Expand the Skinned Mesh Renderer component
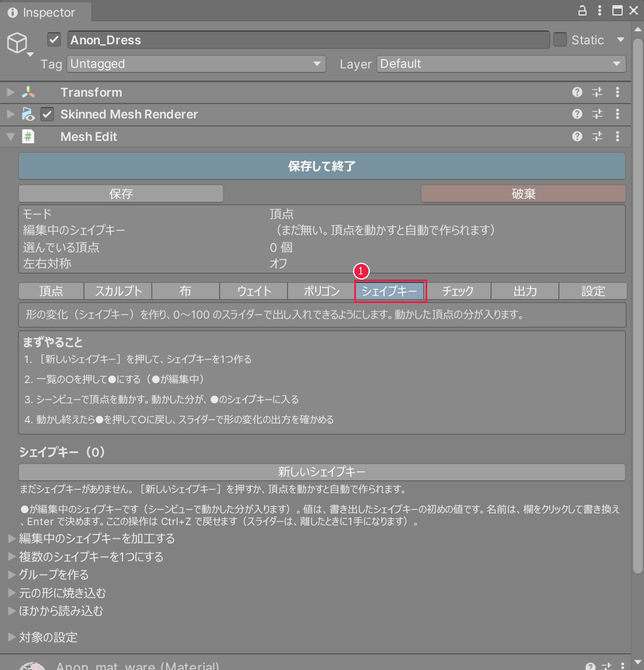644x670 pixels. (11, 114)
